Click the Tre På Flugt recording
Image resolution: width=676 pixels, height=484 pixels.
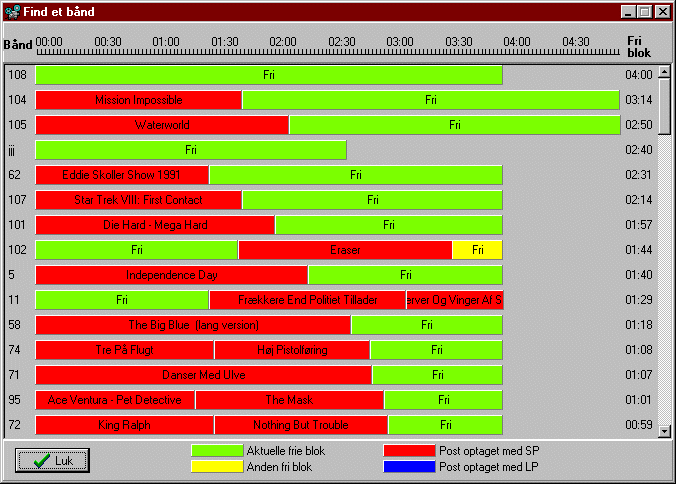(x=125, y=350)
